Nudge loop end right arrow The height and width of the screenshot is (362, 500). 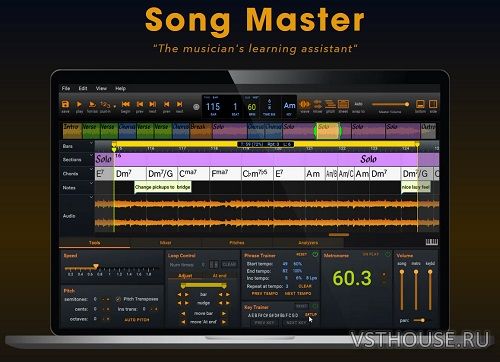[228, 303]
